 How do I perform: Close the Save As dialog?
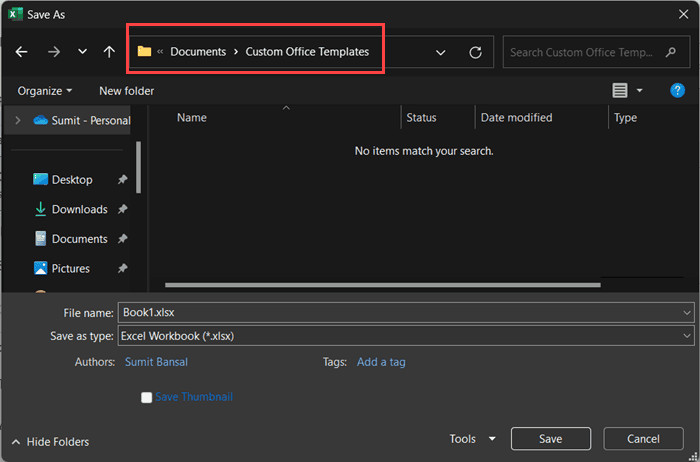(683, 14)
